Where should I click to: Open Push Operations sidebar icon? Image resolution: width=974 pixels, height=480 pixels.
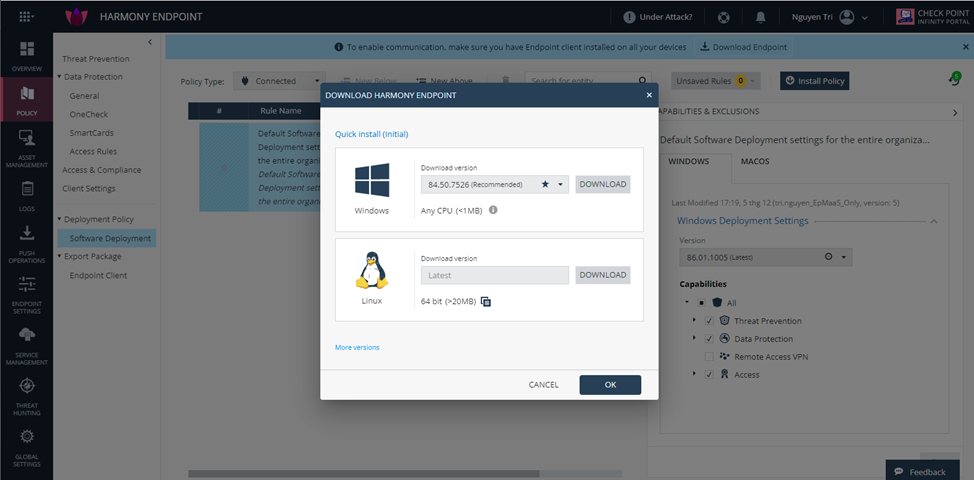click(x=27, y=233)
